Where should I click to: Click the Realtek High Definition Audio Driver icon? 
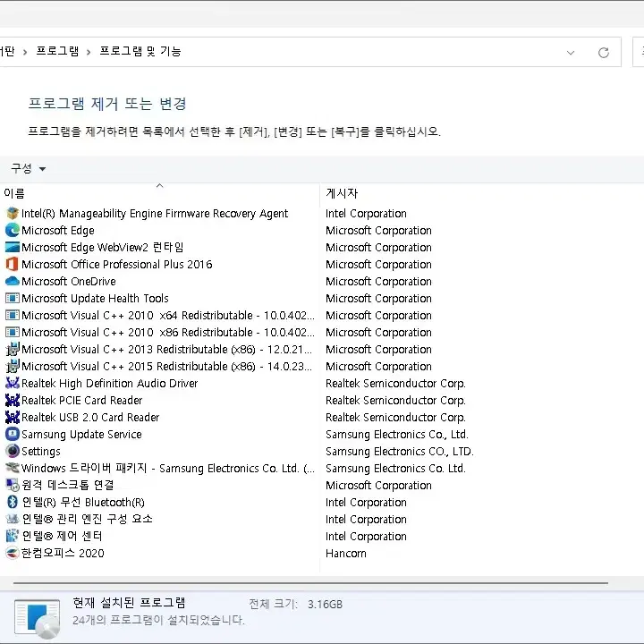click(13, 383)
